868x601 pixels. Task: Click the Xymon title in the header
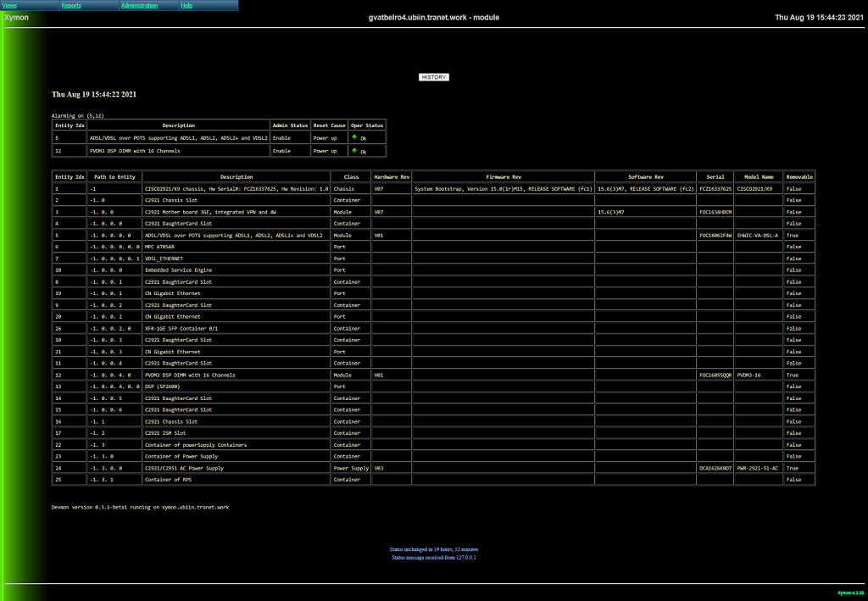17,18
